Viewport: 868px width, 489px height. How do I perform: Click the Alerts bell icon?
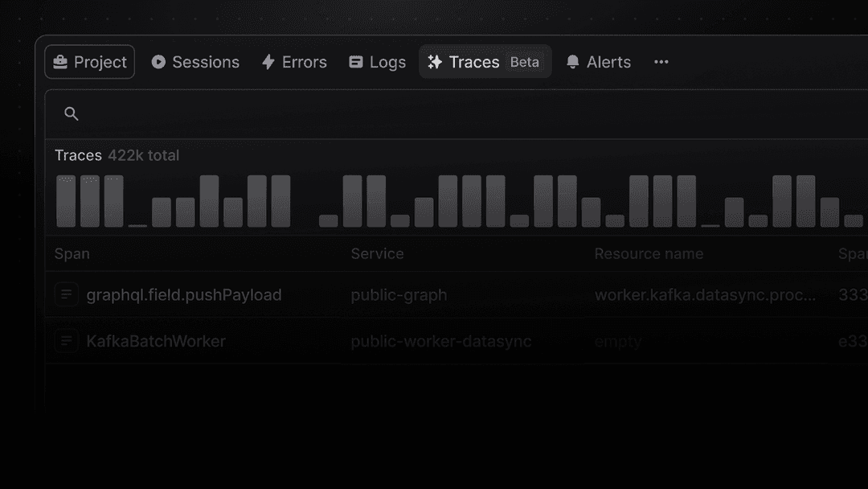pyautogui.click(x=572, y=61)
